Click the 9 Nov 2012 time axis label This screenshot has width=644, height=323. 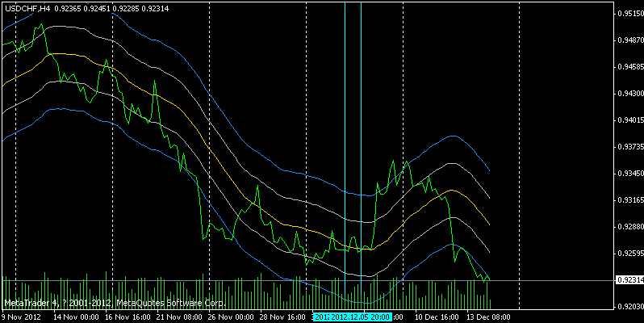[x=21, y=317]
